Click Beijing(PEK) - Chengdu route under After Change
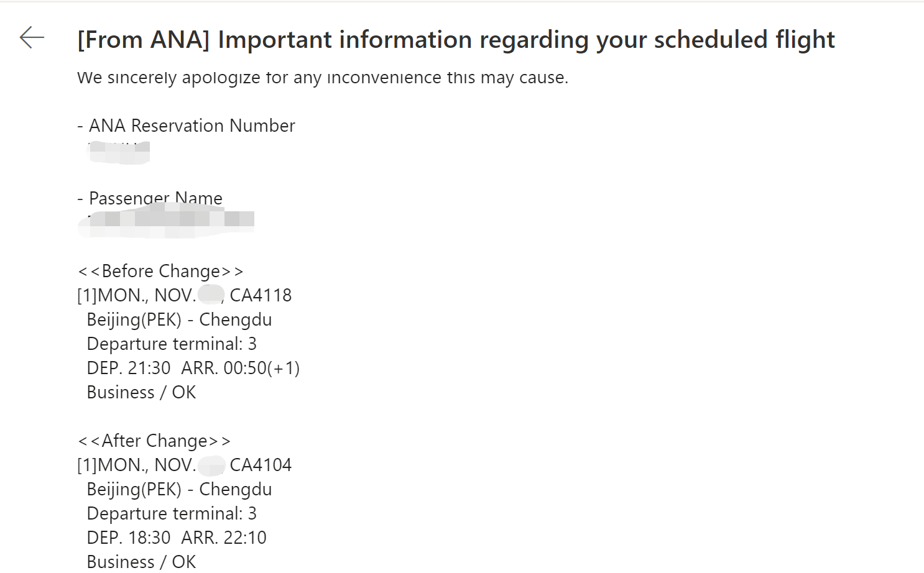This screenshot has width=924, height=573. pos(179,489)
